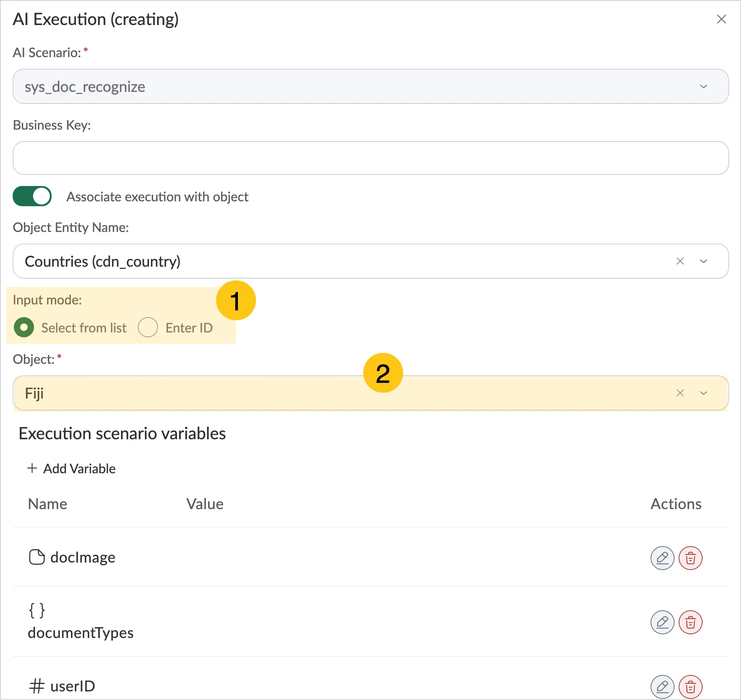Viewport: 741px width, 700px height.
Task: Edit the docImage variable
Action: coord(662,558)
